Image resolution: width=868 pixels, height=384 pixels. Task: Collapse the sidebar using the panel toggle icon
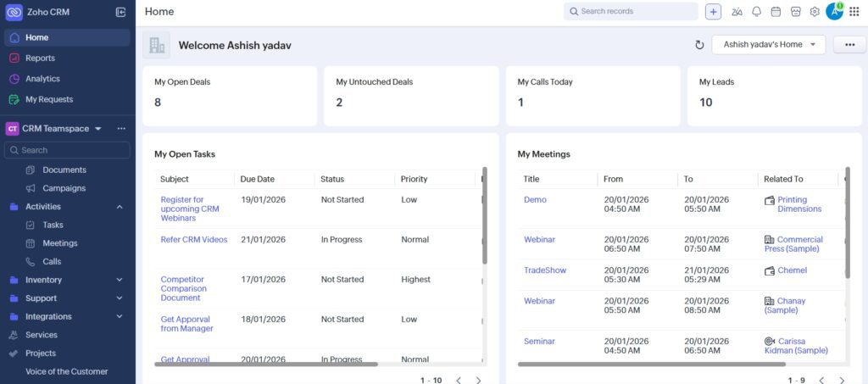(120, 12)
